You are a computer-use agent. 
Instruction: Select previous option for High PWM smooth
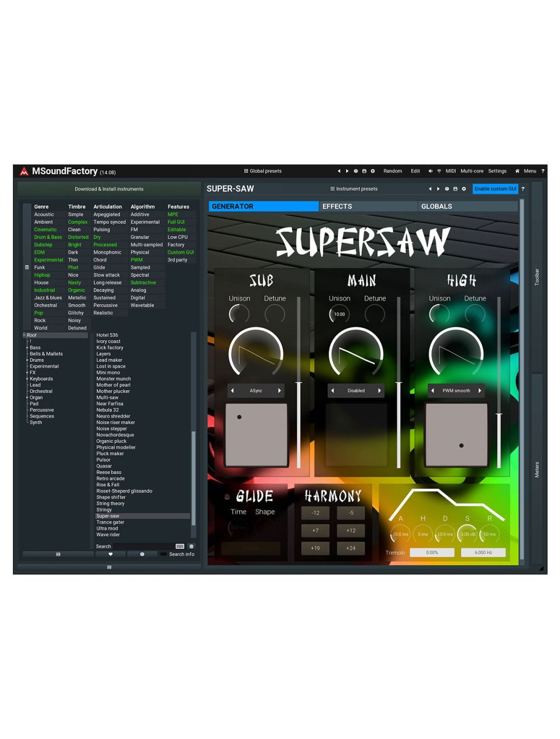point(432,391)
